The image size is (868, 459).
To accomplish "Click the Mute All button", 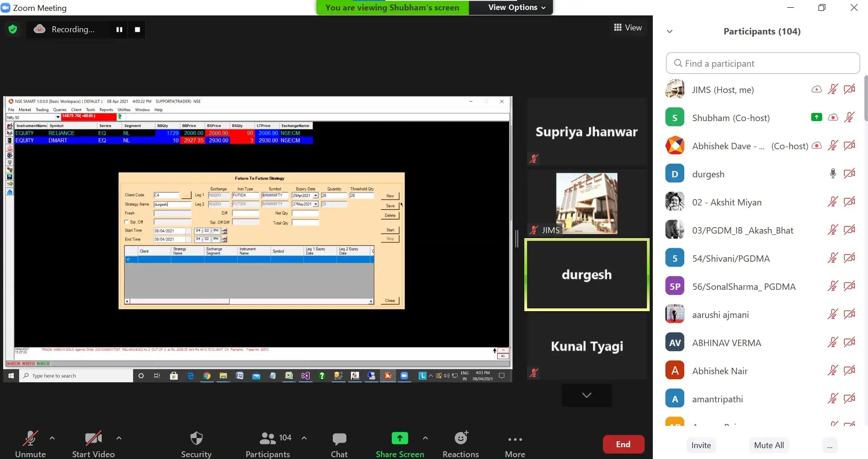I will 769,445.
